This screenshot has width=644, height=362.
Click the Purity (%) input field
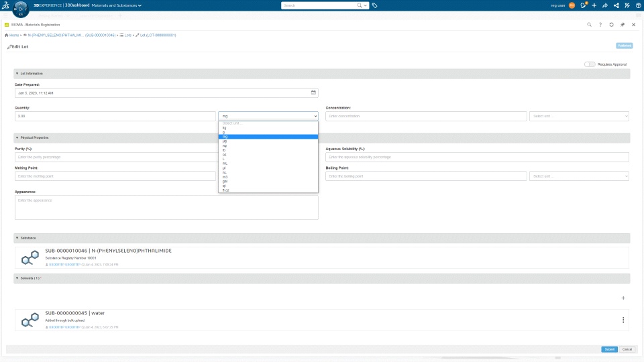coord(115,157)
